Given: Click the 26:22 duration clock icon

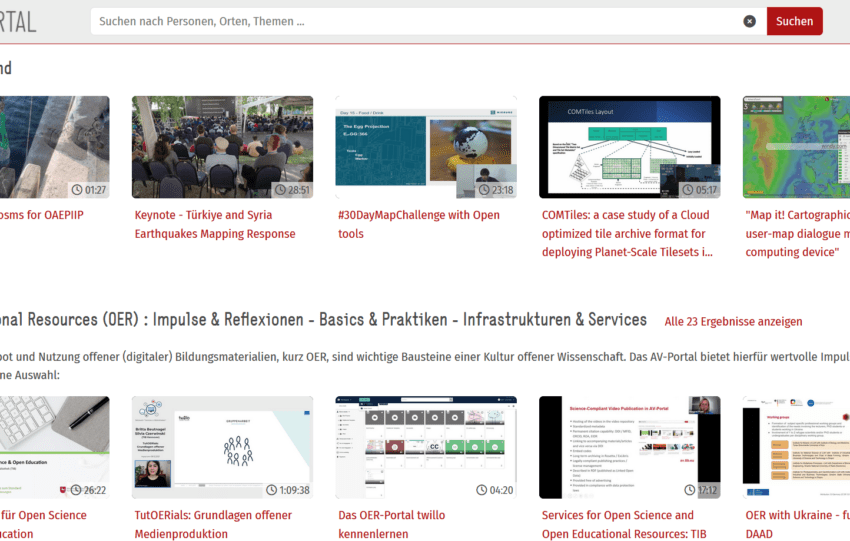Looking at the screenshot, I should point(78,490).
